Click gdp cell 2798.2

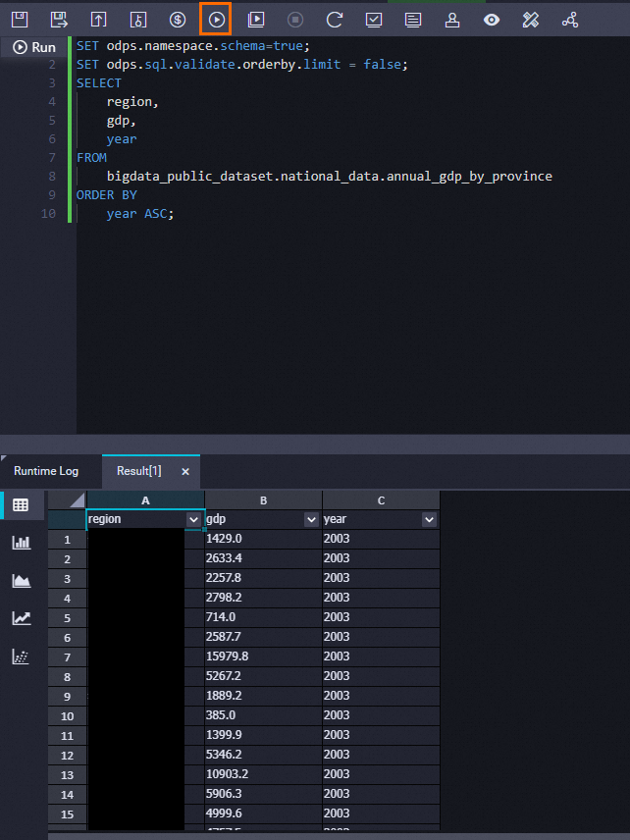click(263, 598)
